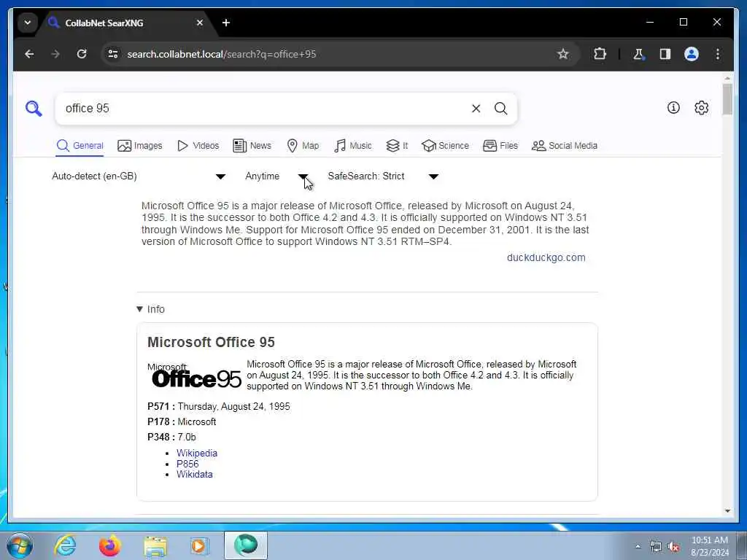Click the taskbar clock showing 10:51 AM

[710, 546]
